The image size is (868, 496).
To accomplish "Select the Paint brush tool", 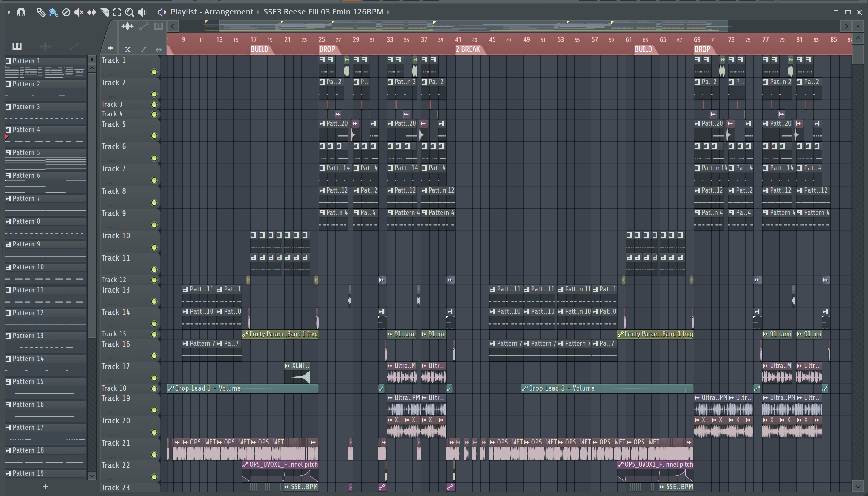I will pos(53,12).
